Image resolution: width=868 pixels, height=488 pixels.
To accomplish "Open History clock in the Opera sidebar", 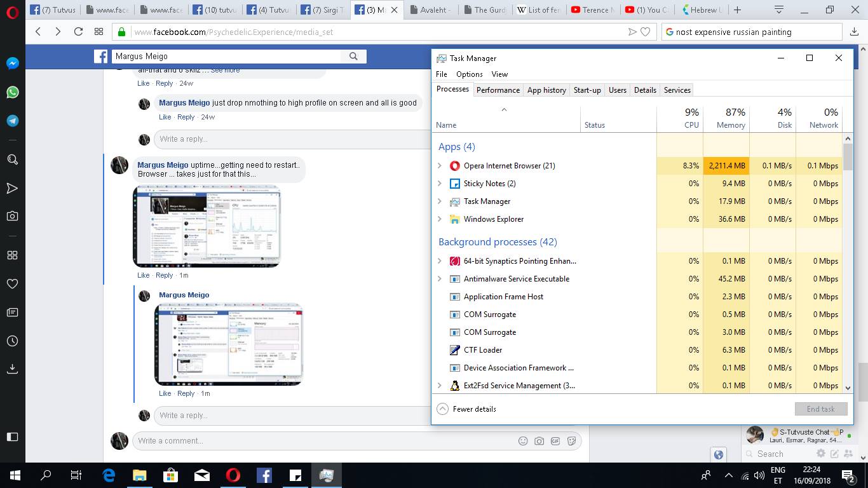I will 12,341.
